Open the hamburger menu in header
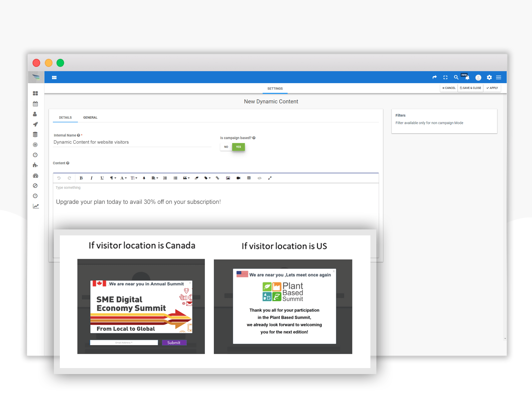This screenshot has height=399, width=532. (499, 77)
